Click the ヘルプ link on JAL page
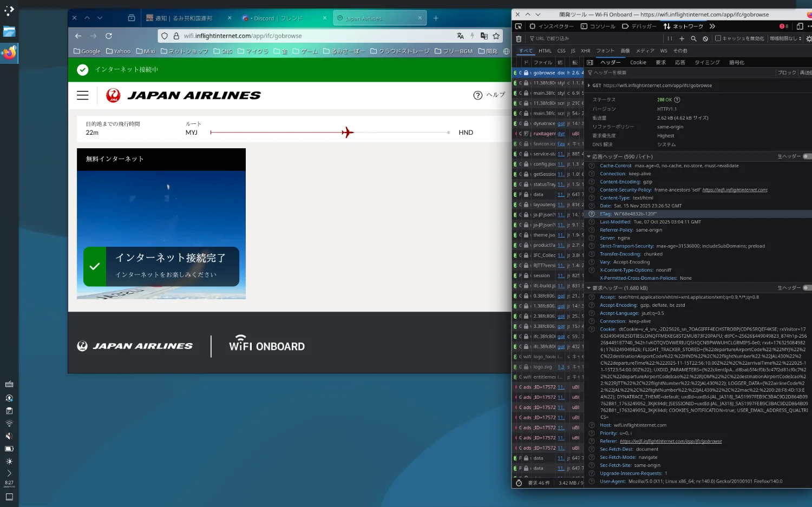The height and width of the screenshot is (507, 812). (489, 95)
